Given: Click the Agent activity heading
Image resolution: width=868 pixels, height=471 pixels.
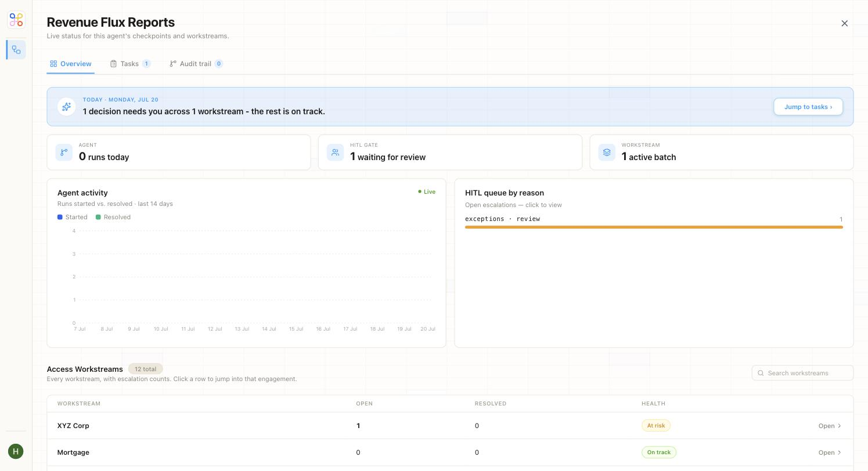Looking at the screenshot, I should coord(82,193).
